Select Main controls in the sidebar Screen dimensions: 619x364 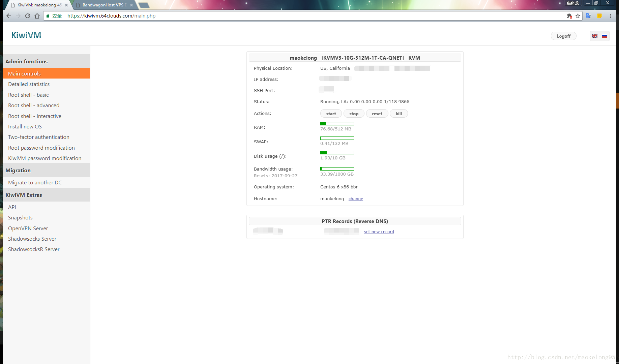coord(46,73)
